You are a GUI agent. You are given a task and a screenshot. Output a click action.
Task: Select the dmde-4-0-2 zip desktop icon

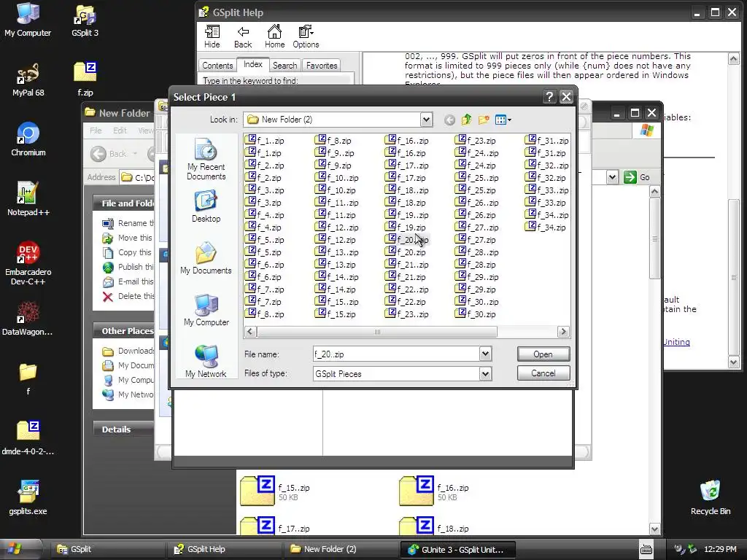point(28,438)
